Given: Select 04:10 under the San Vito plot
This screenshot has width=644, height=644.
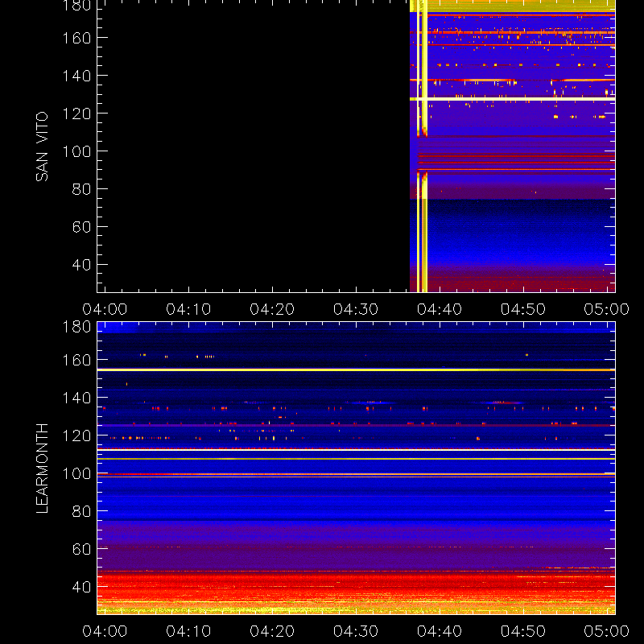Looking at the screenshot, I should [188, 309].
